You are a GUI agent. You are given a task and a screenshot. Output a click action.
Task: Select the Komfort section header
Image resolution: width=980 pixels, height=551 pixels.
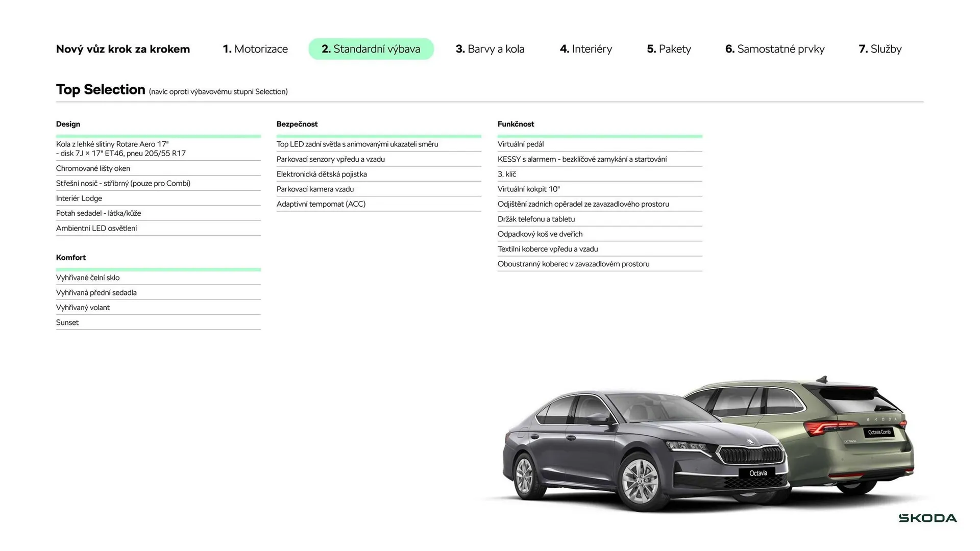tap(71, 258)
